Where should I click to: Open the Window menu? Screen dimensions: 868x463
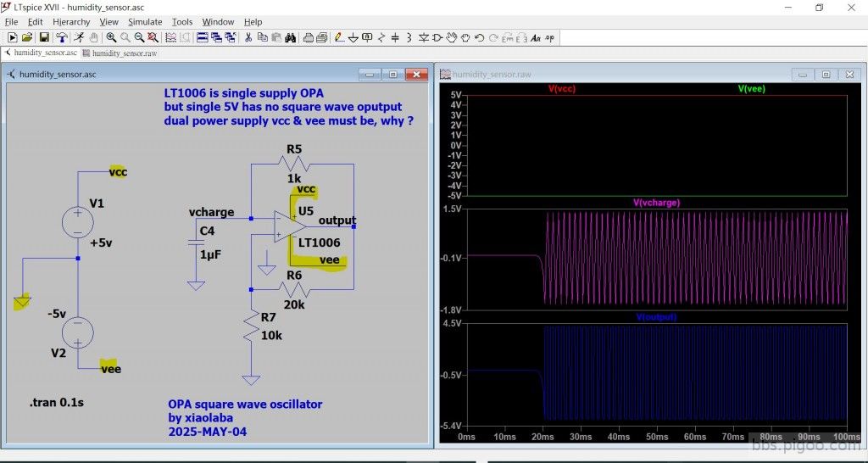pos(218,21)
